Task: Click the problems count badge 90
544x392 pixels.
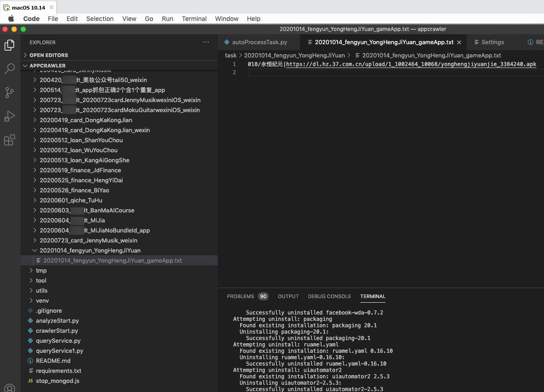Action: coord(263,296)
